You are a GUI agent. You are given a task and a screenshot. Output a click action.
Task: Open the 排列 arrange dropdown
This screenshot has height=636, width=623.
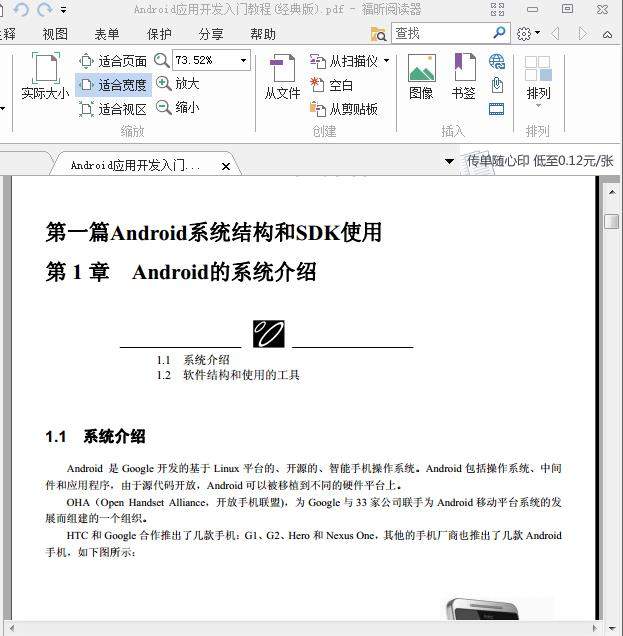pos(538,81)
